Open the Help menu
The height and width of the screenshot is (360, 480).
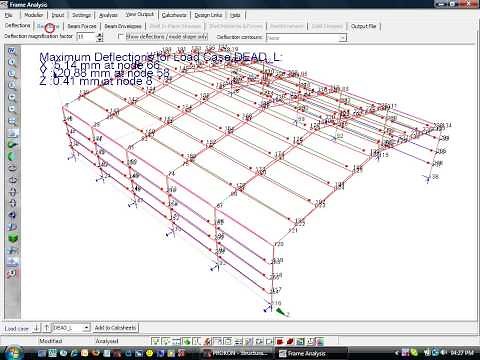click(x=235, y=15)
